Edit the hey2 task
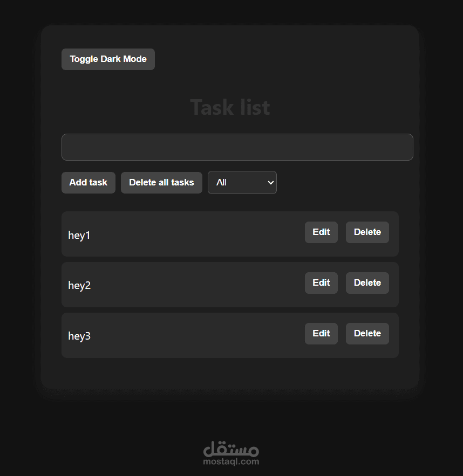 click(321, 283)
